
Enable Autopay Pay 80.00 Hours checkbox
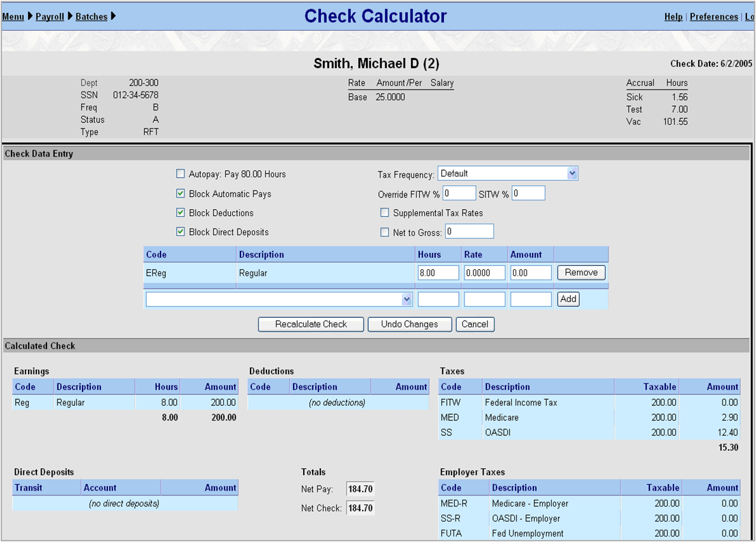[x=180, y=174]
